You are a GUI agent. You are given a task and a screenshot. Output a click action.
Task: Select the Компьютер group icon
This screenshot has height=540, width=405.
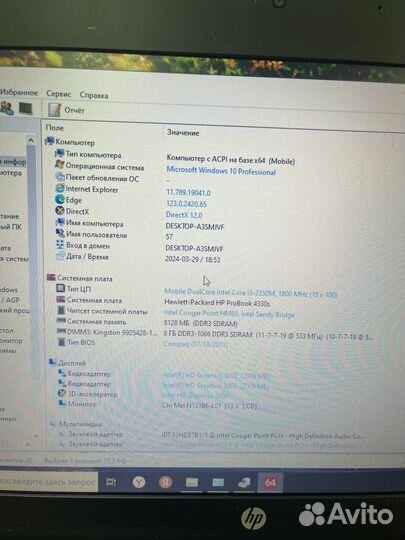pyautogui.click(x=50, y=141)
